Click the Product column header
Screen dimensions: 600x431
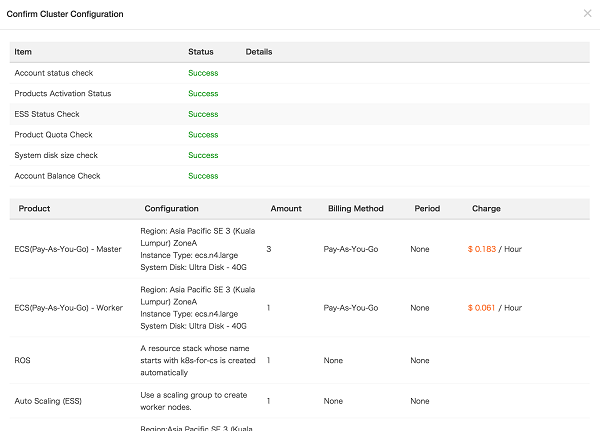[x=34, y=209]
